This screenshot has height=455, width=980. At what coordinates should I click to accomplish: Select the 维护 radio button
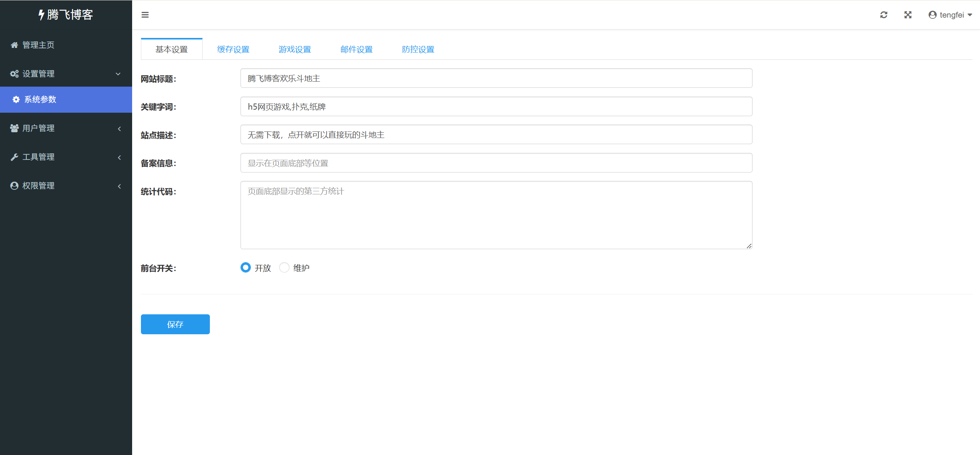click(284, 267)
